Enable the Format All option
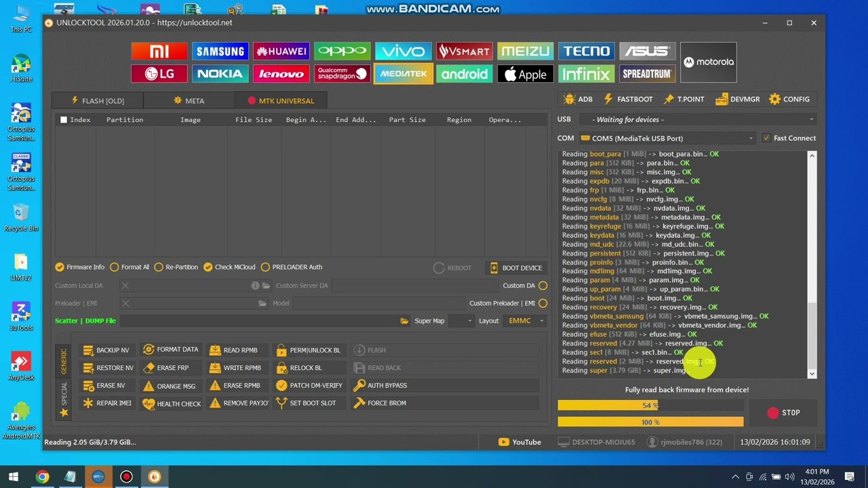This screenshot has height=488, width=868. tap(130, 267)
